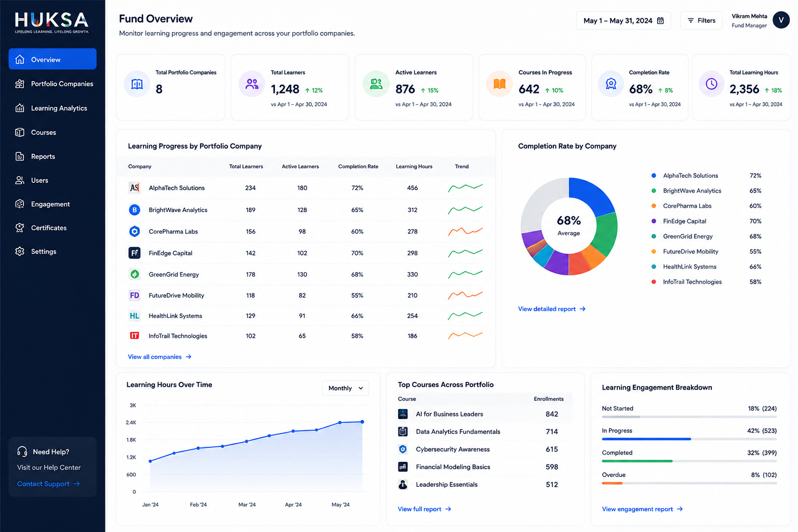
Task: Click the AlphaTech Solutions blue legend dot
Action: coord(654,176)
